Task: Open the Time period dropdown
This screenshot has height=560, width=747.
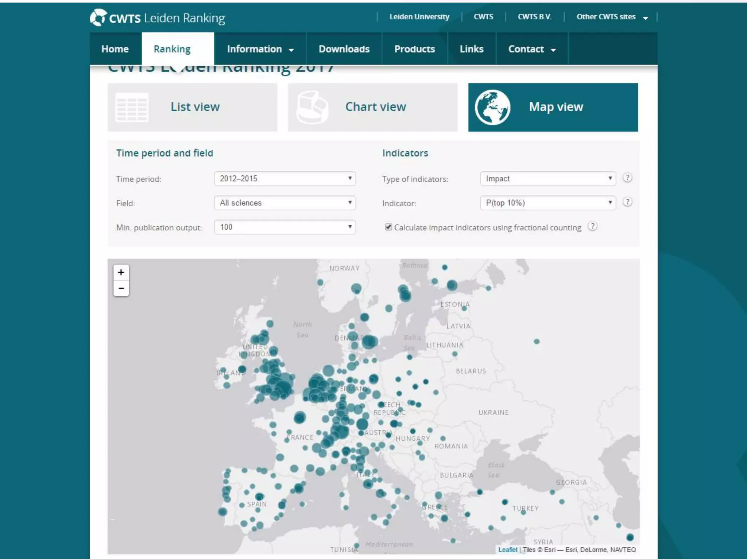Action: tap(285, 179)
